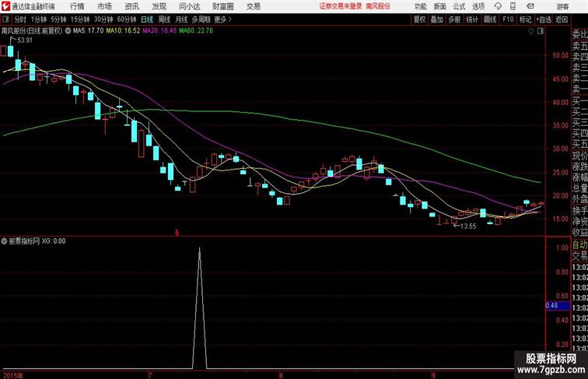This screenshot has height=379, width=588.
Task: Click the blue 0.48 axis value marker
Action: 558,305
